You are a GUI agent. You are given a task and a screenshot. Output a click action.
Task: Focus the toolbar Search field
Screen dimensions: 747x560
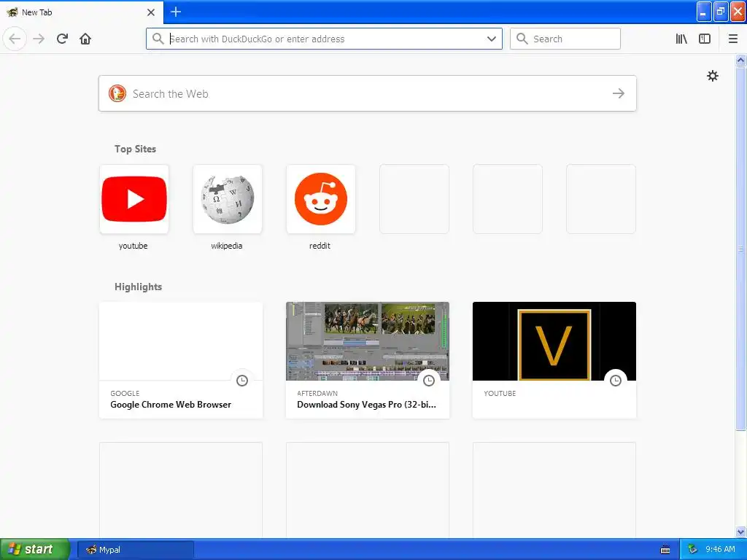point(565,39)
